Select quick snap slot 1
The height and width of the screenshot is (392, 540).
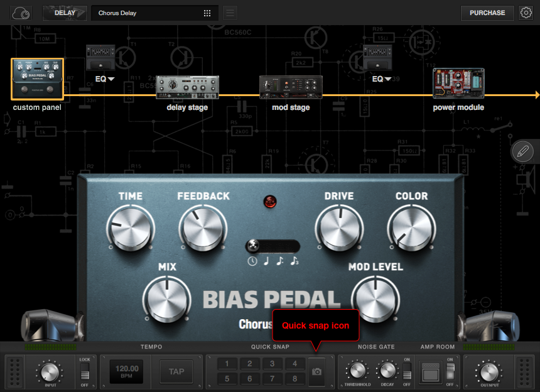pos(227,364)
